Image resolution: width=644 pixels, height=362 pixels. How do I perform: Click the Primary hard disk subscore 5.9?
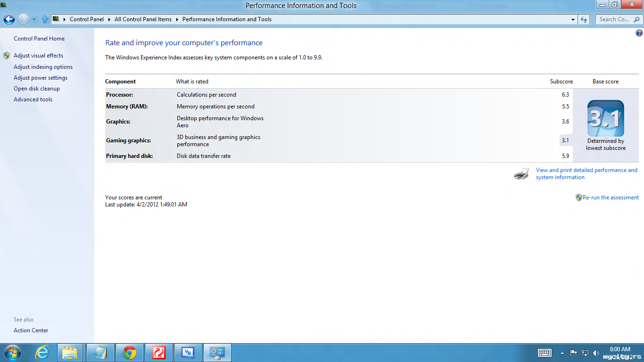click(x=565, y=156)
